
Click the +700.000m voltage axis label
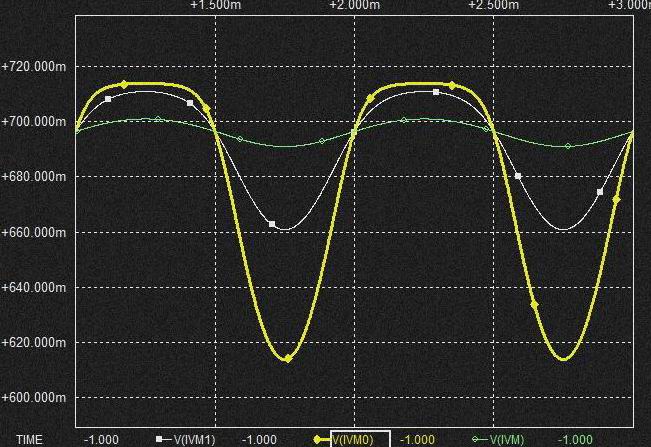34,121
